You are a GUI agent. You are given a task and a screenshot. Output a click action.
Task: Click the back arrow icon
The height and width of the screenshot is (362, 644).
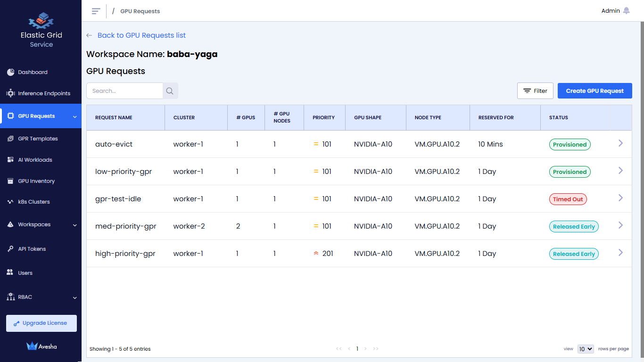[x=89, y=35]
